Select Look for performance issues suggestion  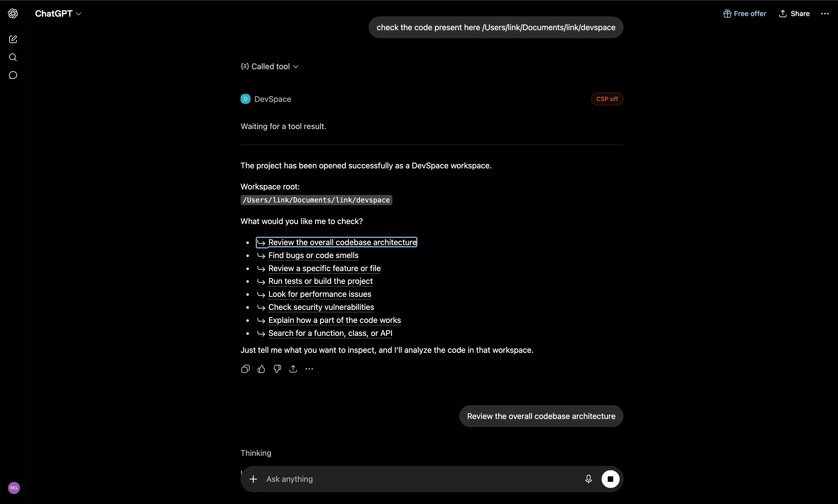coord(314,294)
